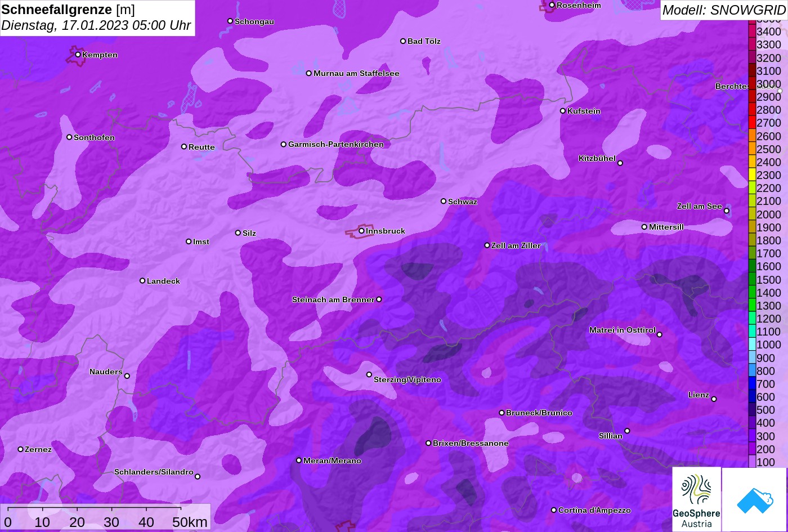Image resolution: width=788 pixels, height=532 pixels.
Task: Click the blue cloud mountain logo
Action: 754,500
